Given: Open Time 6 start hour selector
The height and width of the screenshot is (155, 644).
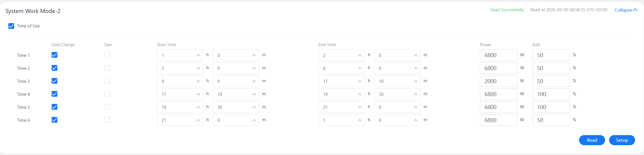Looking at the screenshot, I should pos(176,120).
